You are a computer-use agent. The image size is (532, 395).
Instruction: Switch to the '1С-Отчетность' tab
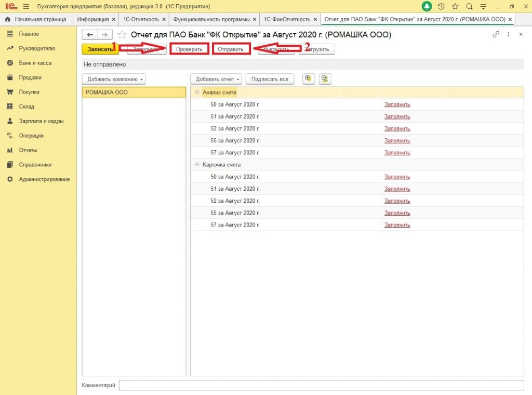(141, 19)
